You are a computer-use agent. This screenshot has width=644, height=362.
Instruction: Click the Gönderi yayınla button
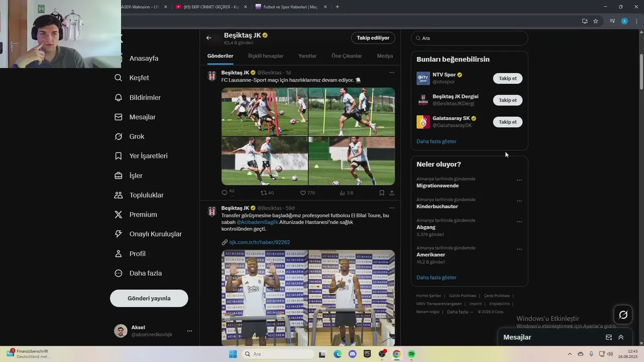[149, 298]
